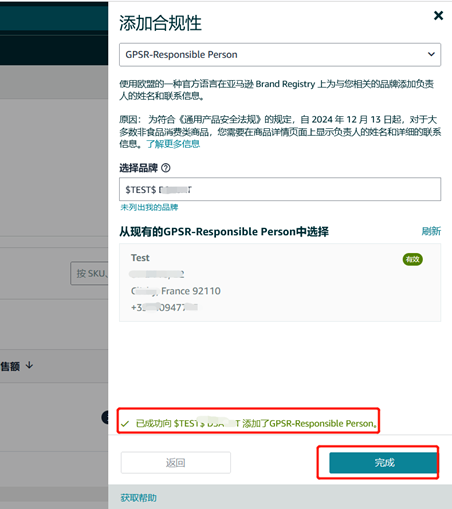Click the green success checkmark icon
The width and height of the screenshot is (452, 509).
[125, 424]
